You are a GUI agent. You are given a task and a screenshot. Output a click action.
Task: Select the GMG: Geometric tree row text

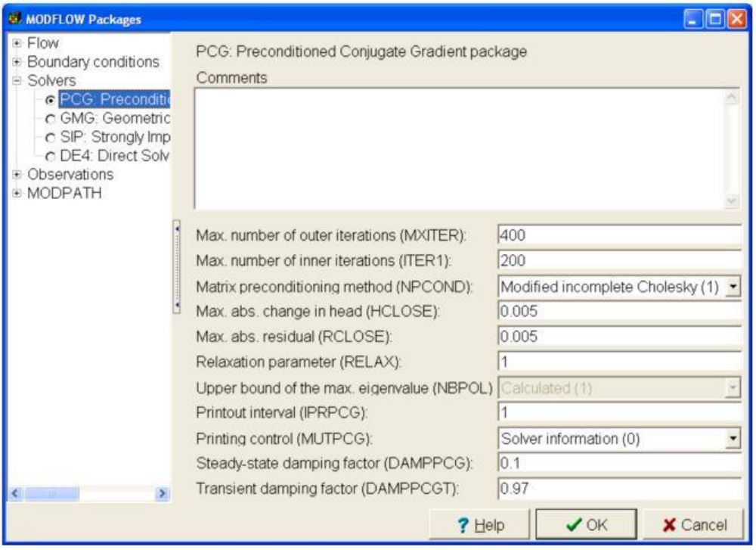[115, 119]
